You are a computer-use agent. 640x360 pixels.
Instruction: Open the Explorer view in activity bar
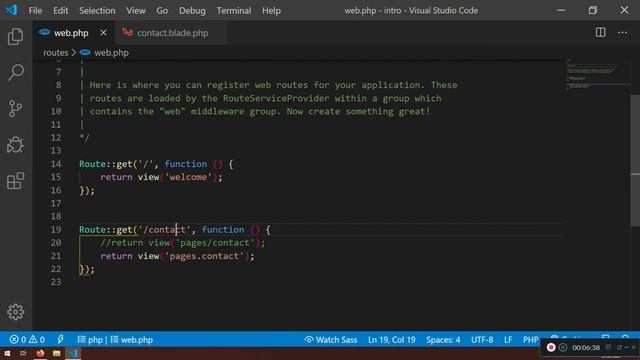tap(16, 37)
